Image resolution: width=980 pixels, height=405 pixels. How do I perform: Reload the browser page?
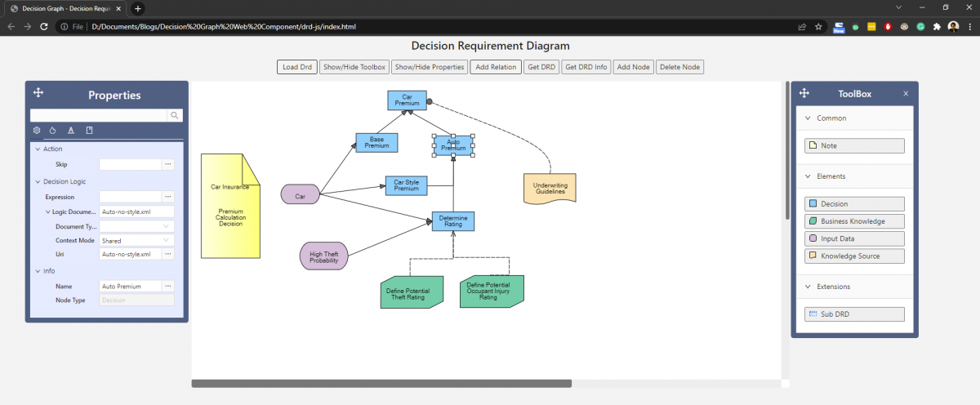44,26
